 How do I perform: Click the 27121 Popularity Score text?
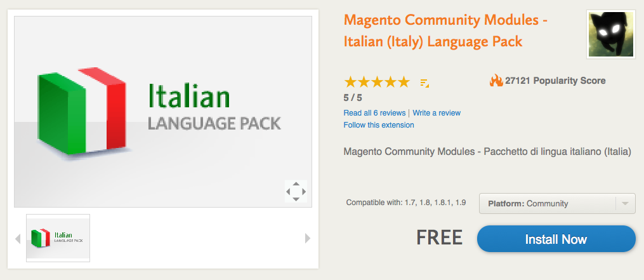[x=555, y=81]
